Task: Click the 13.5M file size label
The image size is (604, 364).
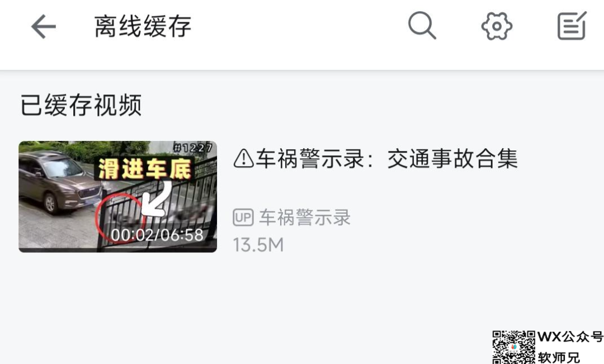Action: (258, 245)
